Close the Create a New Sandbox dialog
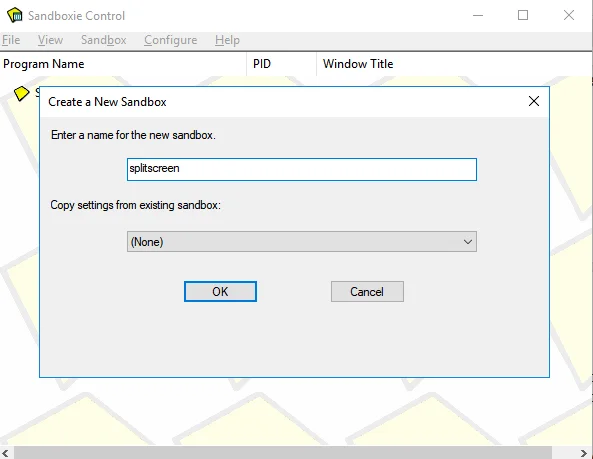The width and height of the screenshot is (593, 459). pyautogui.click(x=534, y=101)
